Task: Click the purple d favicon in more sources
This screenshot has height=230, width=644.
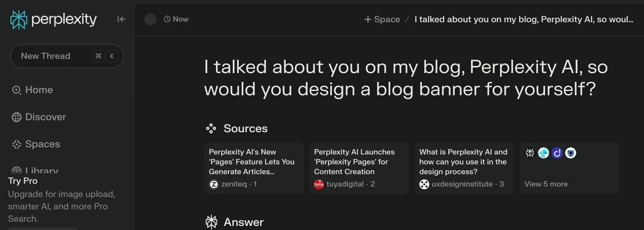Action: point(557,153)
